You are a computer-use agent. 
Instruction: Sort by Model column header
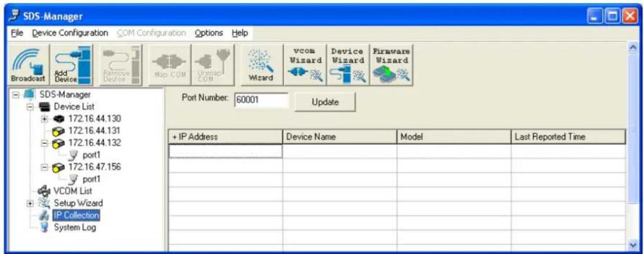click(454, 137)
